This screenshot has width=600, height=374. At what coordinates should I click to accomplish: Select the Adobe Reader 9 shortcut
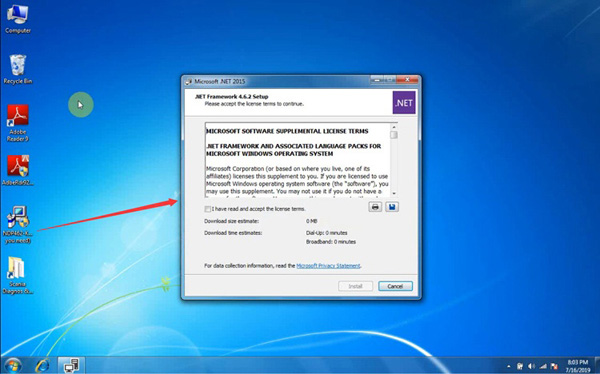click(18, 123)
